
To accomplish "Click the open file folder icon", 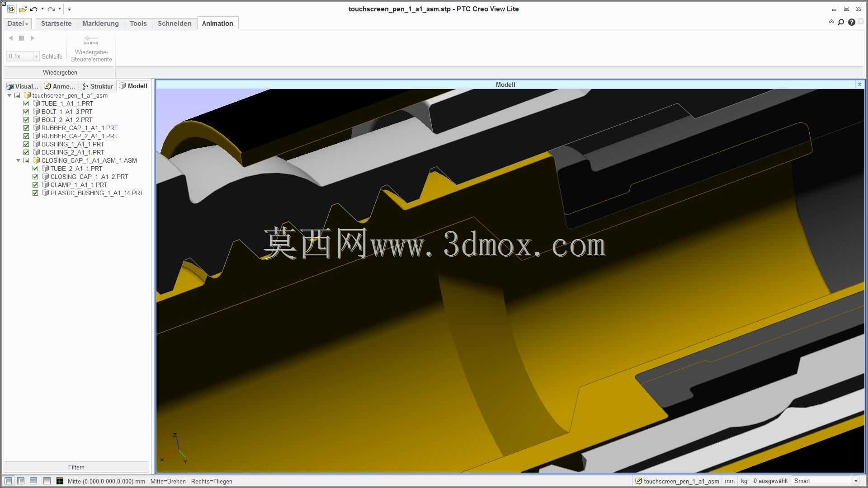I will coord(23,9).
